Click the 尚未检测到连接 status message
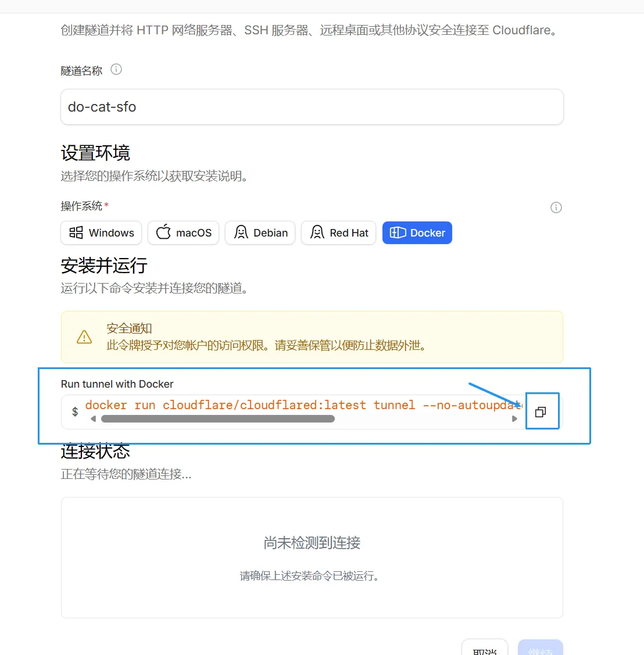Screen dimensions: 644x655 [x=312, y=543]
